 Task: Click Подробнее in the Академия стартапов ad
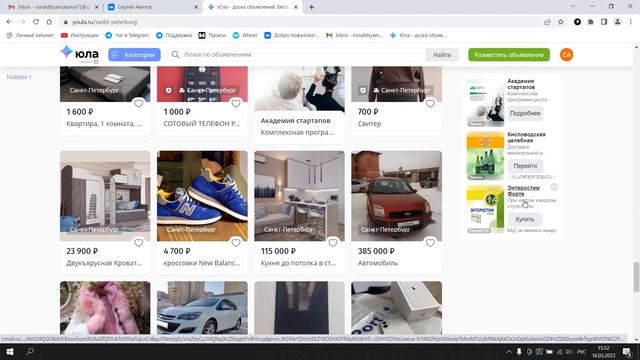click(x=525, y=113)
